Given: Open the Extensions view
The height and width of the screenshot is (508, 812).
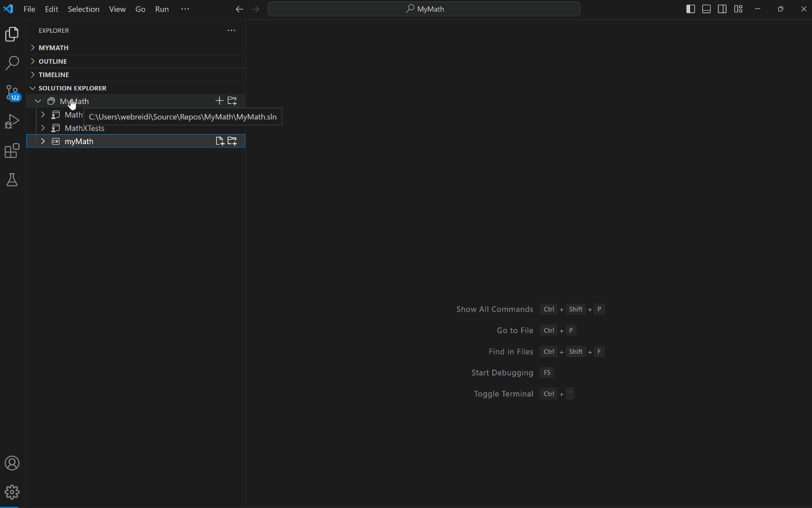Looking at the screenshot, I should (12, 151).
